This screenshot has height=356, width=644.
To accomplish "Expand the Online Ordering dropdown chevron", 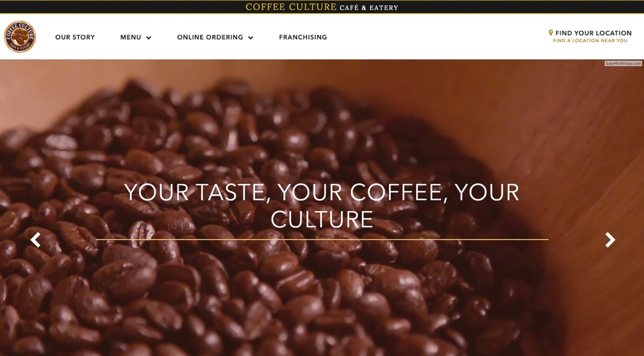I will coord(251,38).
